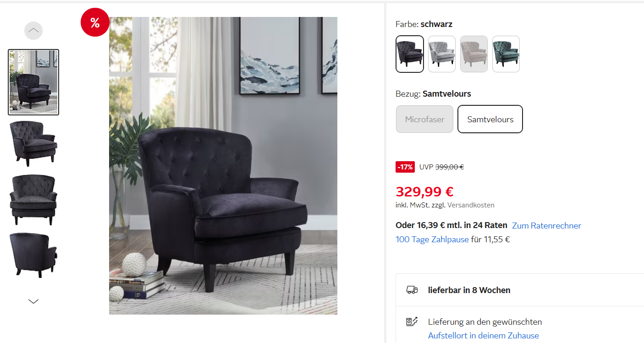Screen dimensions: 644x343
Task: Click the red percent sale badge
Action: click(x=95, y=22)
